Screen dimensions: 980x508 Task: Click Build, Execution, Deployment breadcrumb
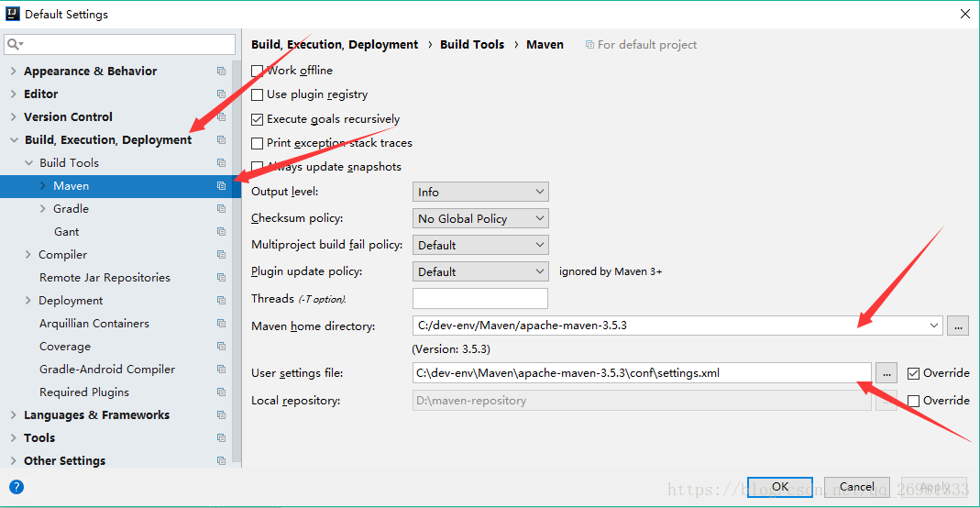tap(335, 44)
